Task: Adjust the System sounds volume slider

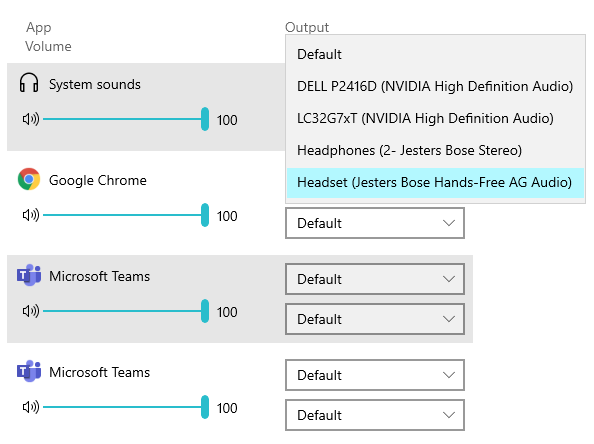Action: click(x=126, y=119)
